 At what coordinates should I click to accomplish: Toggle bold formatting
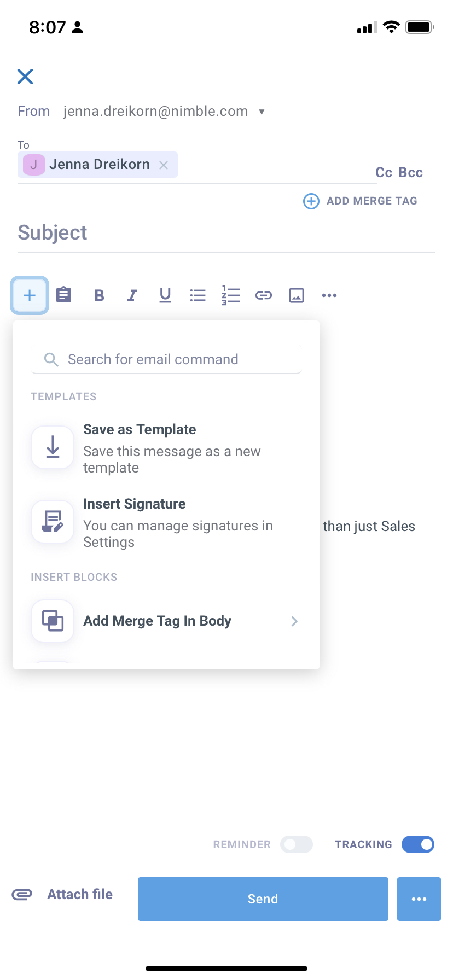tap(99, 295)
